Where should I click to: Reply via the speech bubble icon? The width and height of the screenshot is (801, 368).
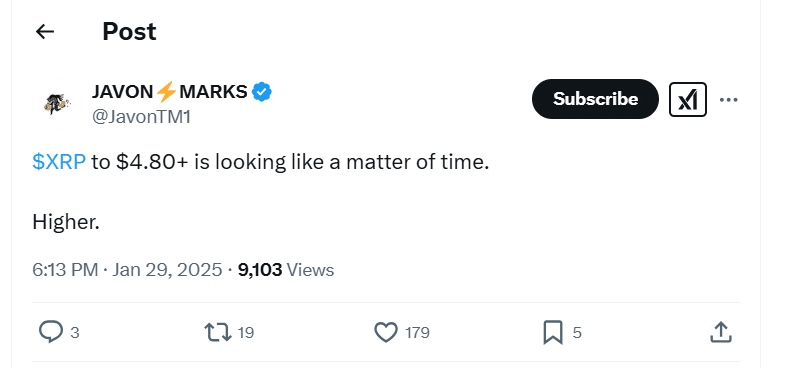click(x=51, y=332)
